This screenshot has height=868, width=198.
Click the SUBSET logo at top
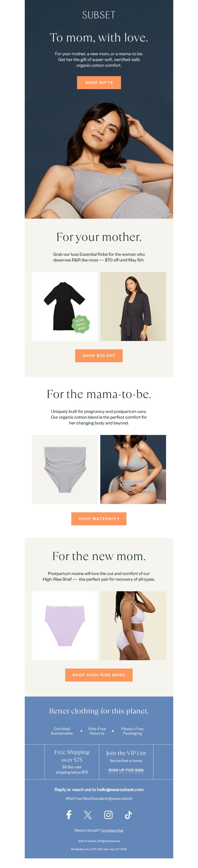click(99, 15)
